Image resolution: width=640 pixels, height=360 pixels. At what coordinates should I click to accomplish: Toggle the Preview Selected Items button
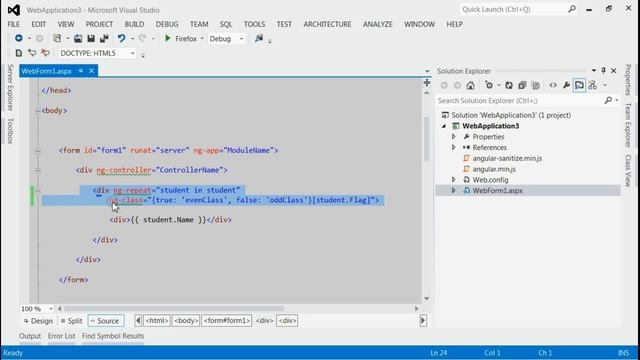(579, 85)
